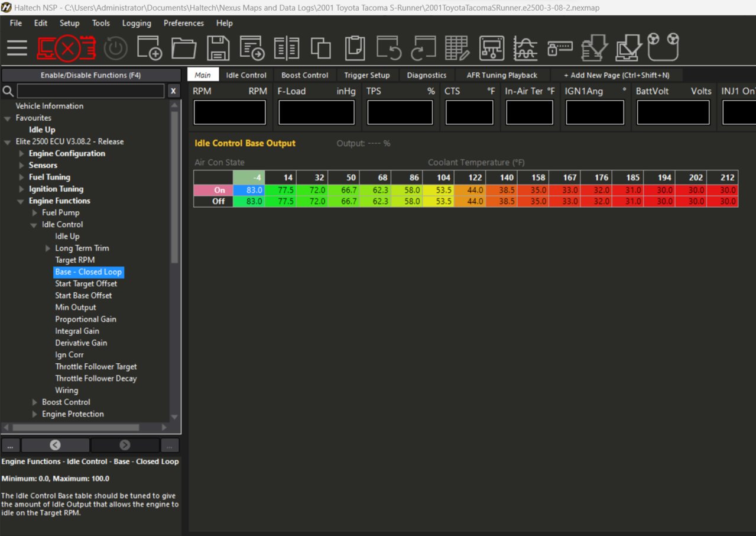Select Vehicle Information in tree
This screenshot has height=536, width=756.
[49, 106]
